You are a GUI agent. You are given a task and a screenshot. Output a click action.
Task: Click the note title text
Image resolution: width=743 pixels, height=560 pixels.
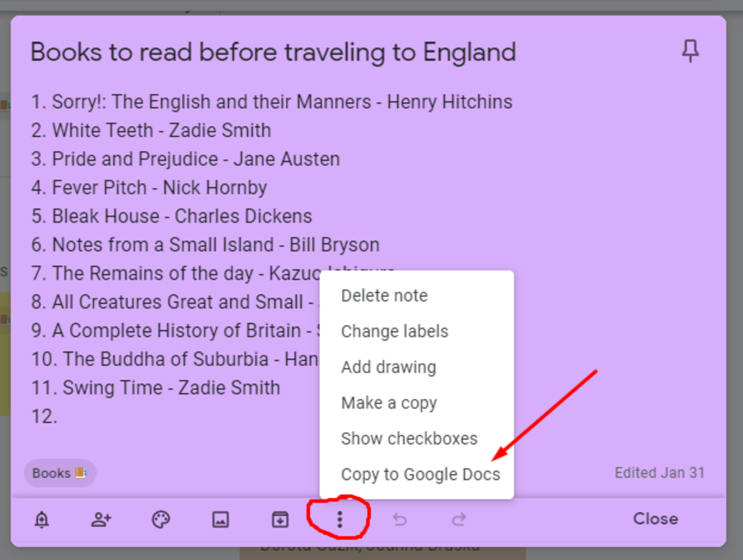tap(272, 52)
